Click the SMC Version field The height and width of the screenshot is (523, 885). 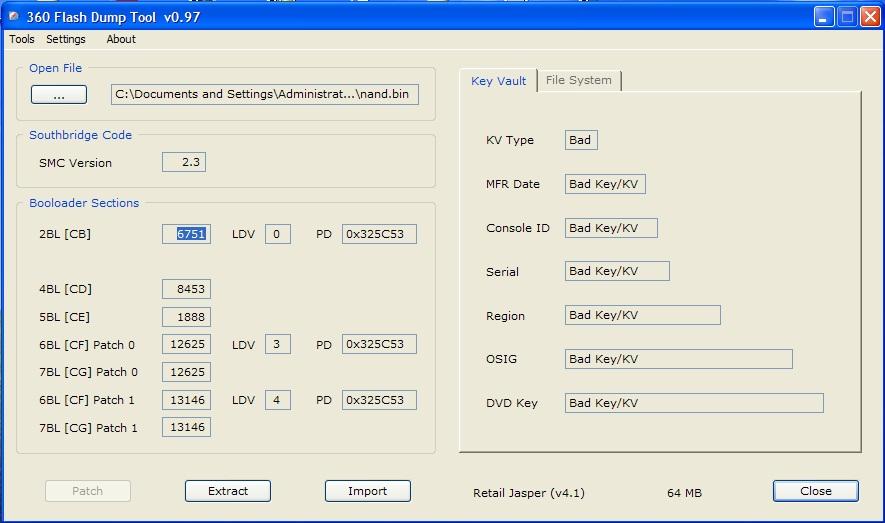coord(184,163)
